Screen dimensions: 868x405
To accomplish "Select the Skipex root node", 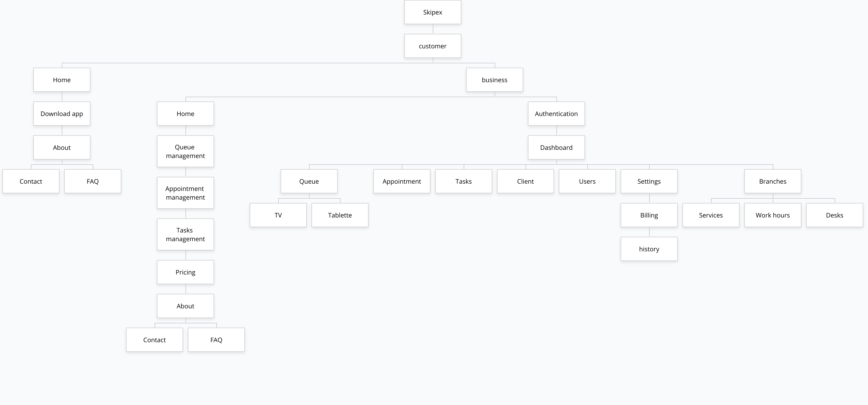I will click(x=433, y=12).
